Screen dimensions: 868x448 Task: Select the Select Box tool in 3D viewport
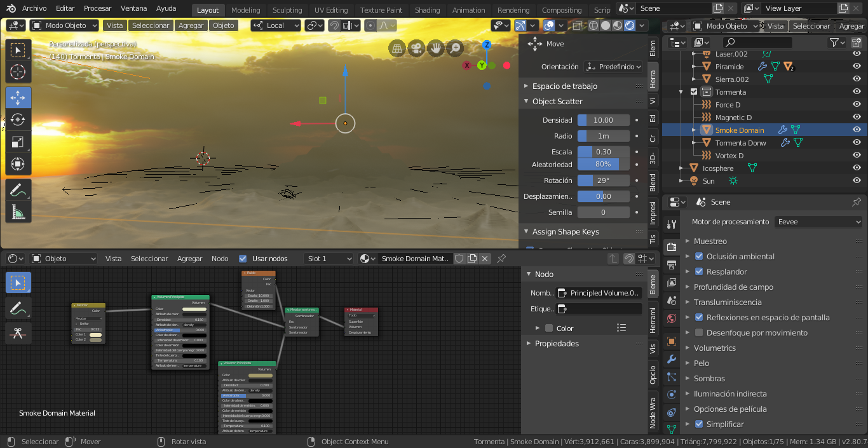pyautogui.click(x=18, y=50)
